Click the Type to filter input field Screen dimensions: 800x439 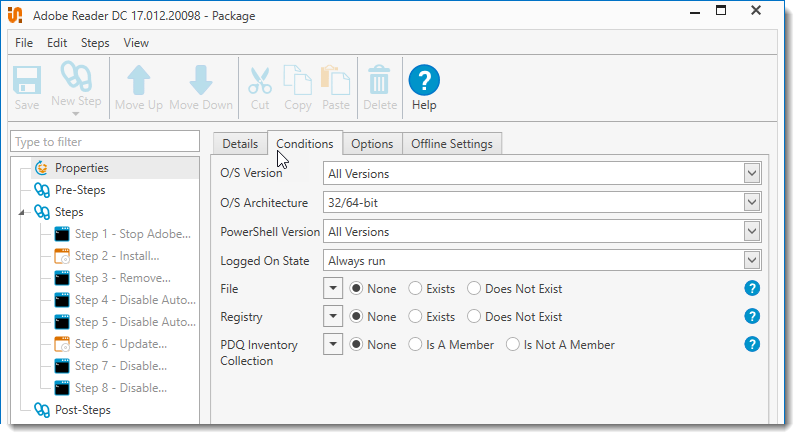pyautogui.click(x=105, y=142)
